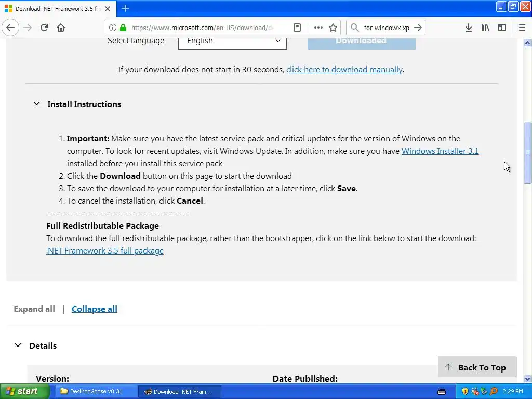Viewport: 532px width, 399px height.
Task: Close the Download .NET Framework tab
Action: click(108, 9)
